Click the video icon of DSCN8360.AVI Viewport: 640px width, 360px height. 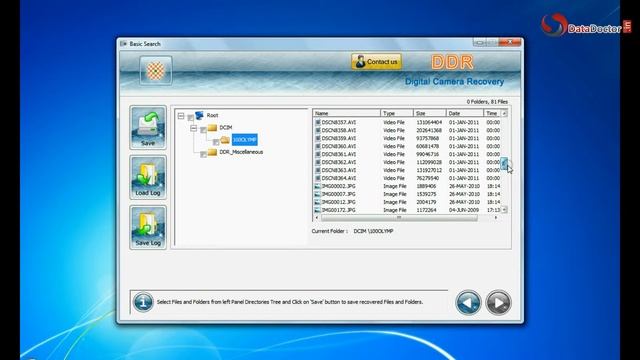click(318, 146)
